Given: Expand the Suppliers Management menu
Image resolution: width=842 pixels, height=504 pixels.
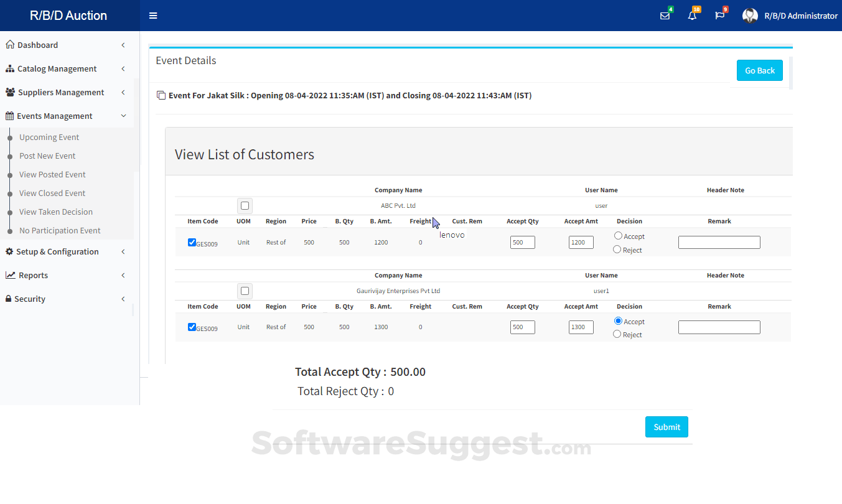Looking at the screenshot, I should click(61, 92).
